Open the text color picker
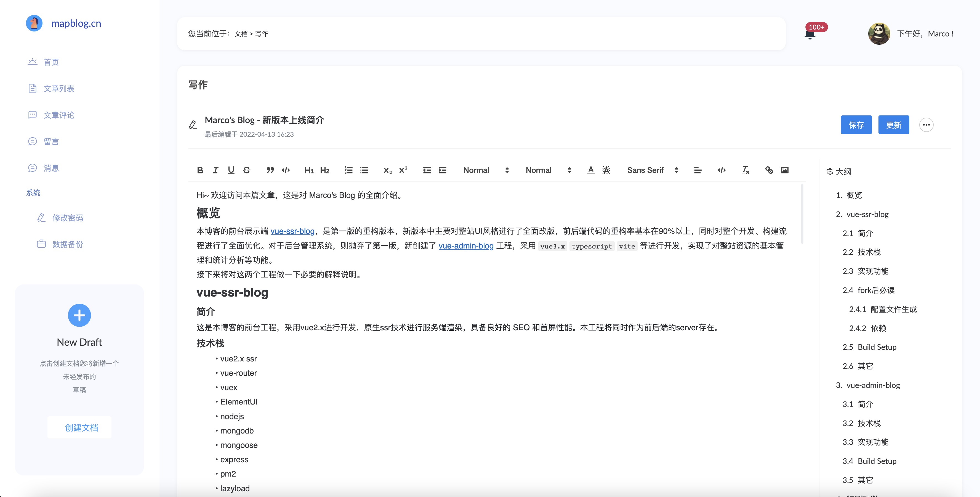This screenshot has width=980, height=497. [591, 170]
